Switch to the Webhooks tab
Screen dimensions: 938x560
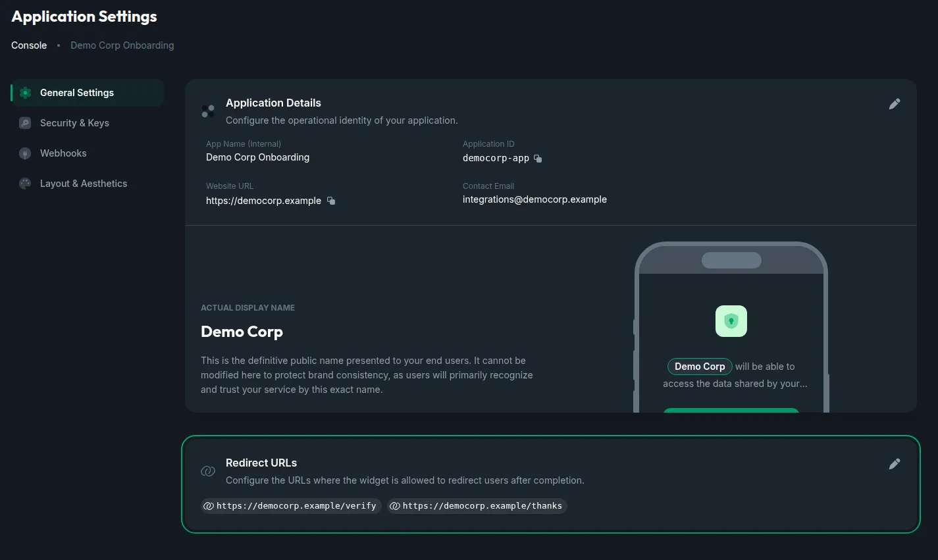[87, 153]
